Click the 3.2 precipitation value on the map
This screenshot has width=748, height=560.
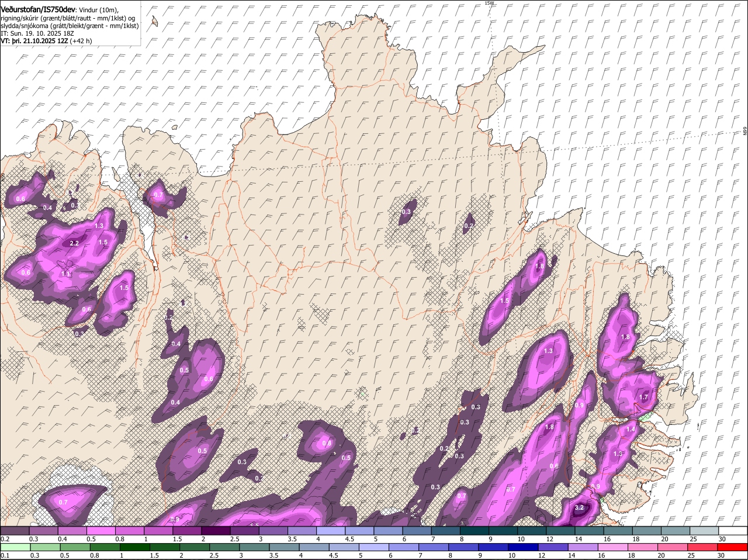pyautogui.click(x=579, y=508)
